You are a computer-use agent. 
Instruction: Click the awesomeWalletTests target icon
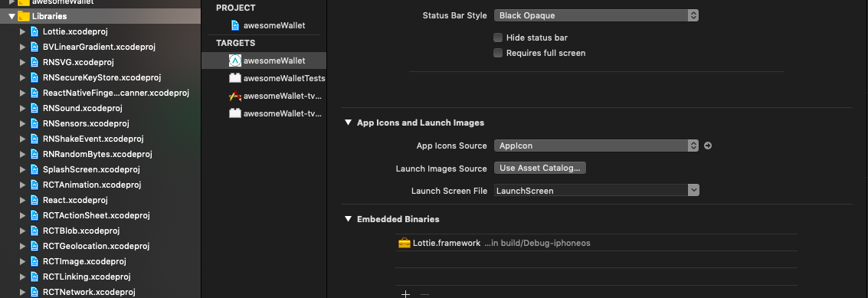point(235,78)
